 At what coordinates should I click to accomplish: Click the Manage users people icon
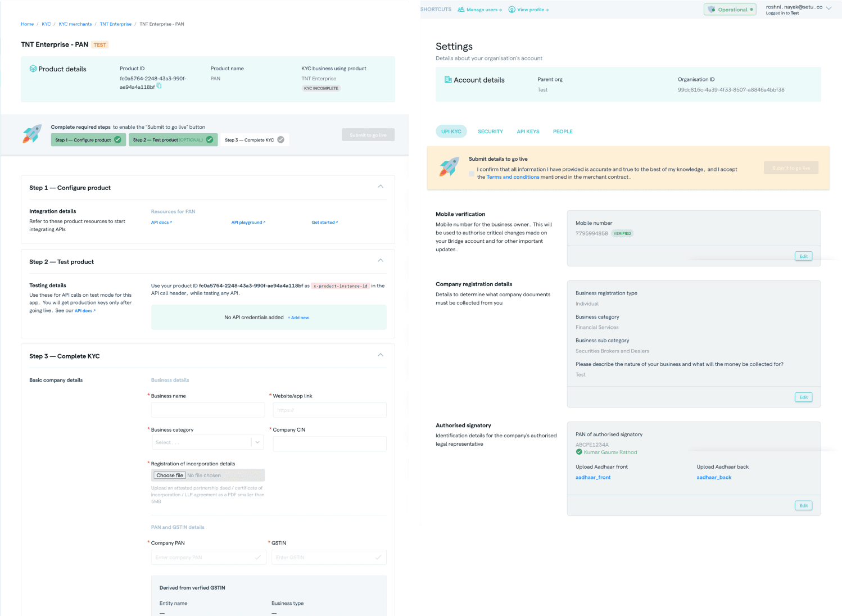click(461, 10)
